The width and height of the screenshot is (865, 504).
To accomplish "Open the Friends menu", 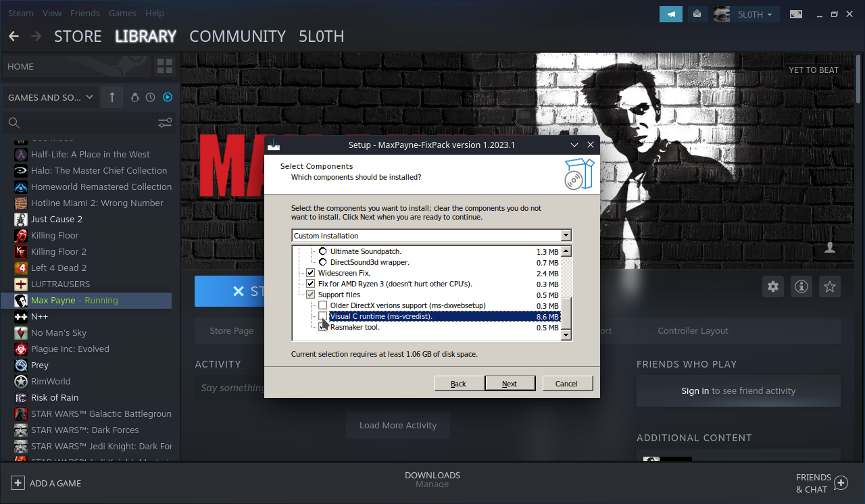I will pos(85,13).
